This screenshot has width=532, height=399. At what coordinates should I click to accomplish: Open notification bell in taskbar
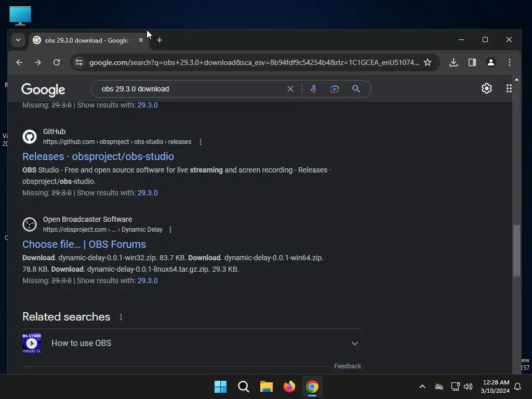coord(518,387)
